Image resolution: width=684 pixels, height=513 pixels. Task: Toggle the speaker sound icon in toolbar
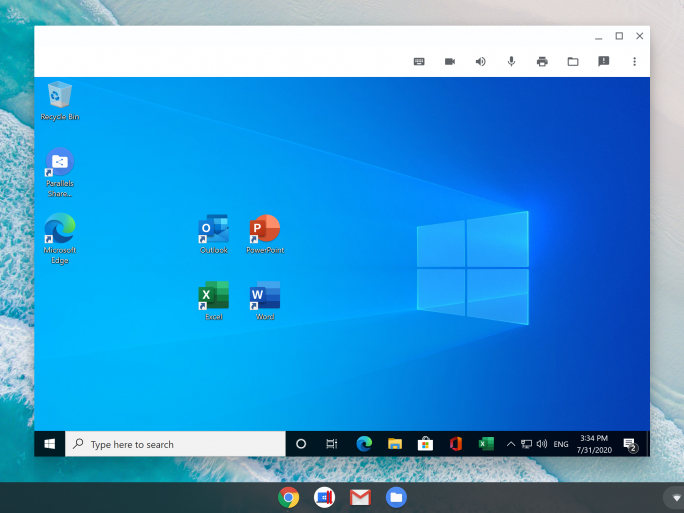pos(480,62)
